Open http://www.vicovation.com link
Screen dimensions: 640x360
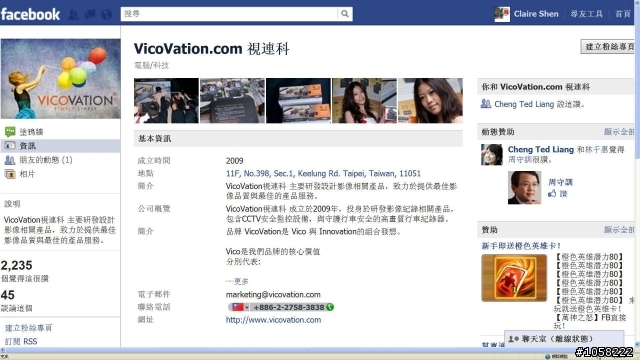273,320
